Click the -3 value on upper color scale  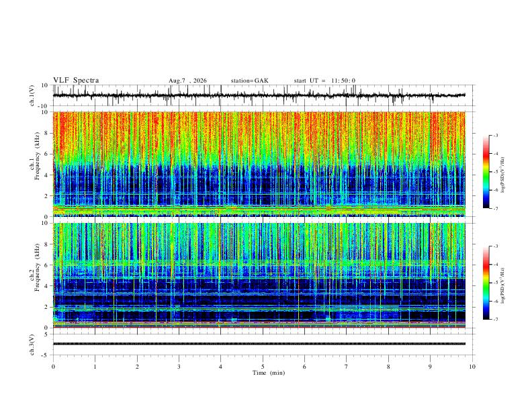point(496,135)
